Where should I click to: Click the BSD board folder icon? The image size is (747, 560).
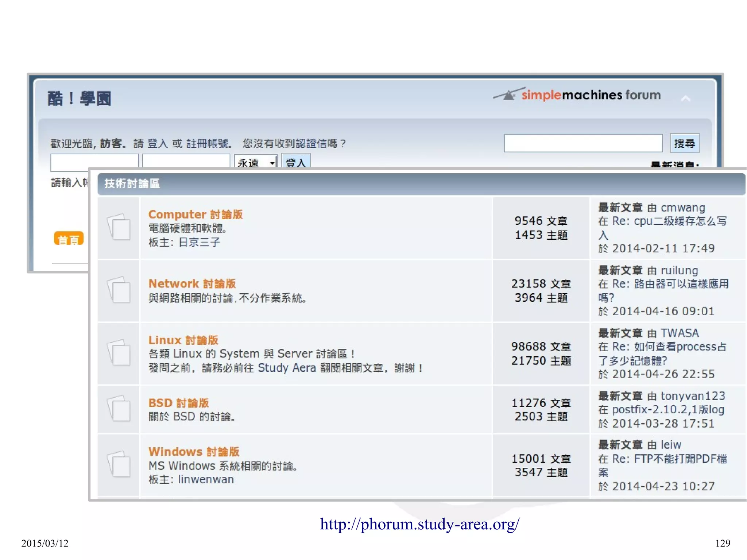(119, 408)
